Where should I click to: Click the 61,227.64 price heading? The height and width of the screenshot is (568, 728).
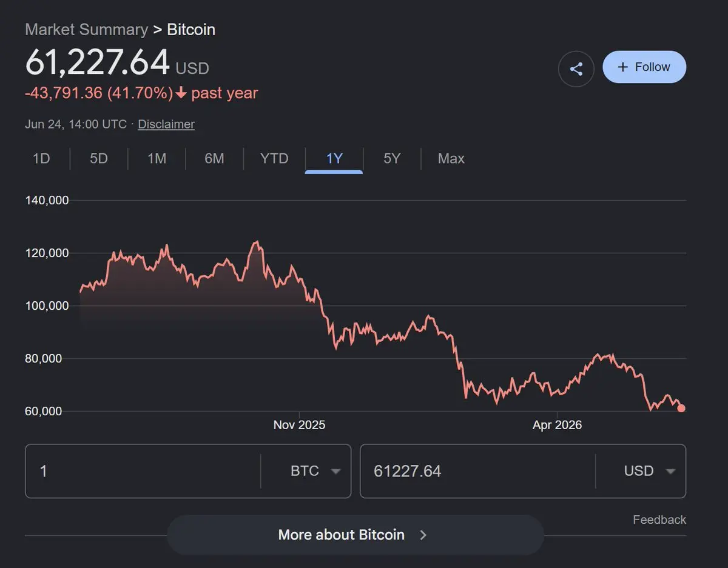tap(97, 62)
